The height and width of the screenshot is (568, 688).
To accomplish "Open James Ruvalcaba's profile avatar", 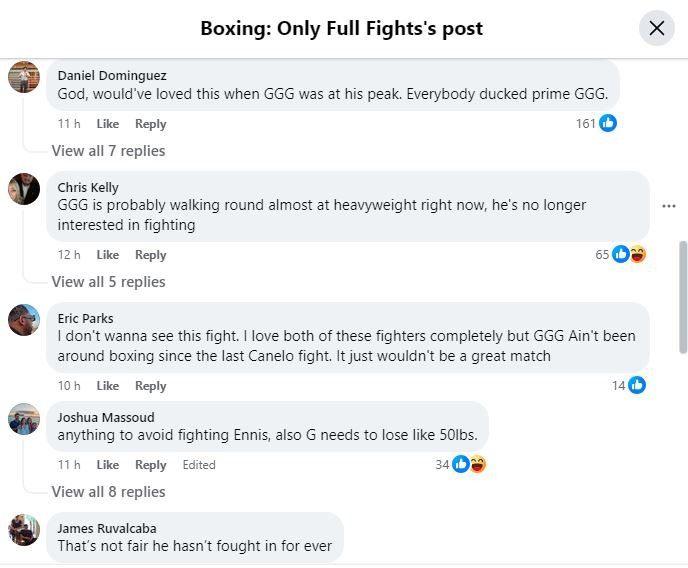I will coord(24,529).
